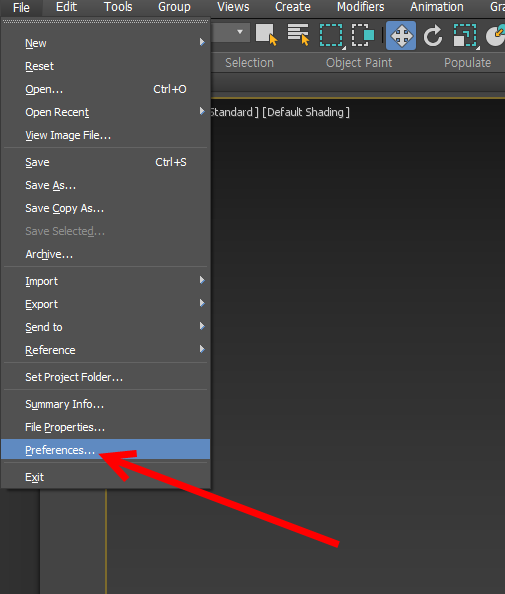Screen dimensions: 505x594
Task: Expand the Open Recent submenu
Action: tap(202, 111)
